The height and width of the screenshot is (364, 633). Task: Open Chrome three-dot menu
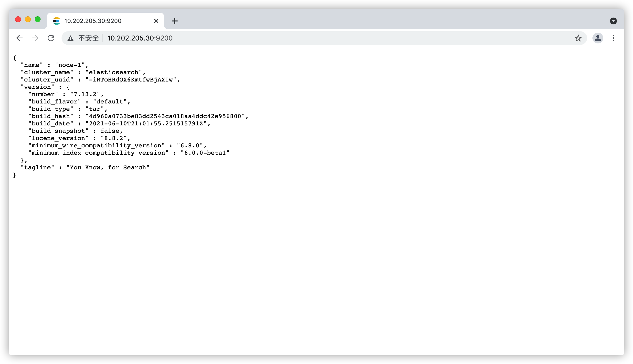coord(613,38)
